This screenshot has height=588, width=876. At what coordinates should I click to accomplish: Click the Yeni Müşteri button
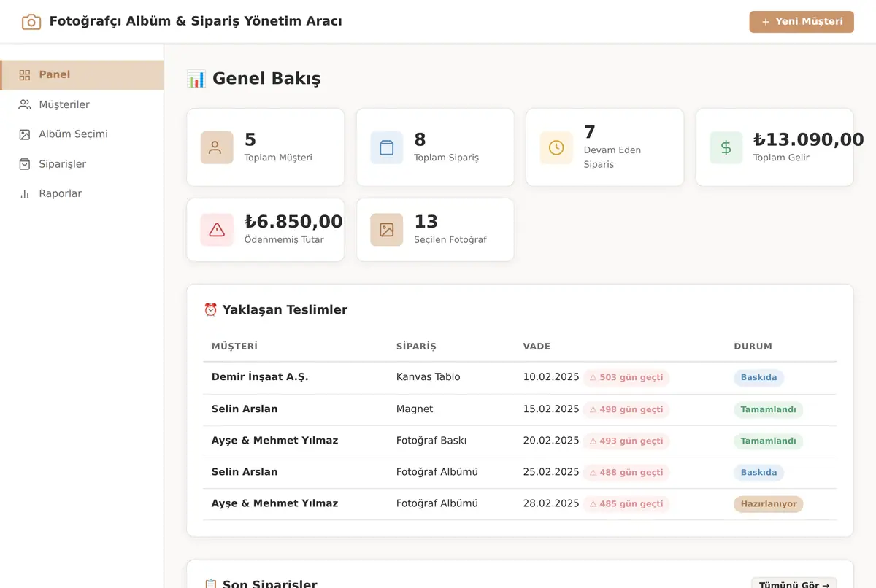pos(802,22)
